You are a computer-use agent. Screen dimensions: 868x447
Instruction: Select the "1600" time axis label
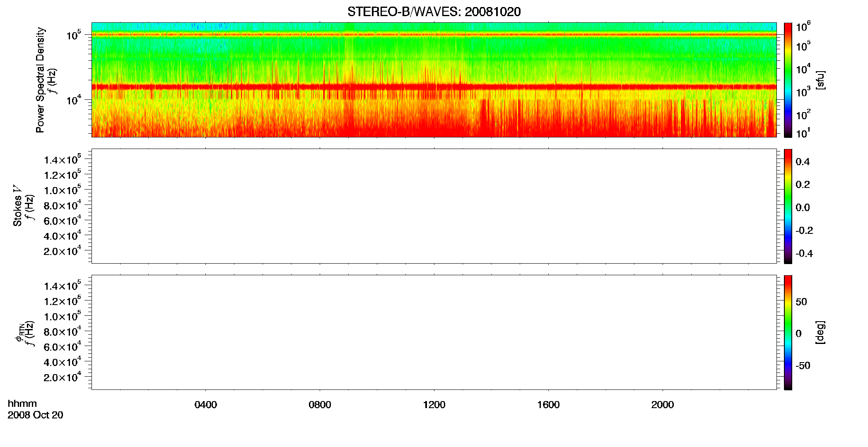point(548,405)
